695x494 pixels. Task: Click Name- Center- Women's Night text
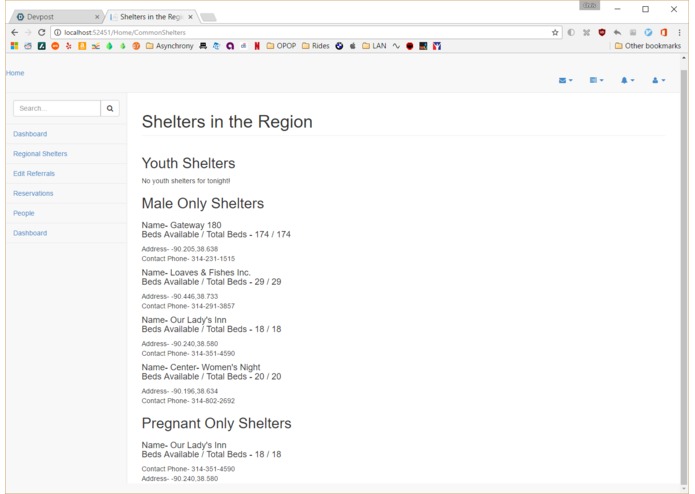(x=201, y=367)
